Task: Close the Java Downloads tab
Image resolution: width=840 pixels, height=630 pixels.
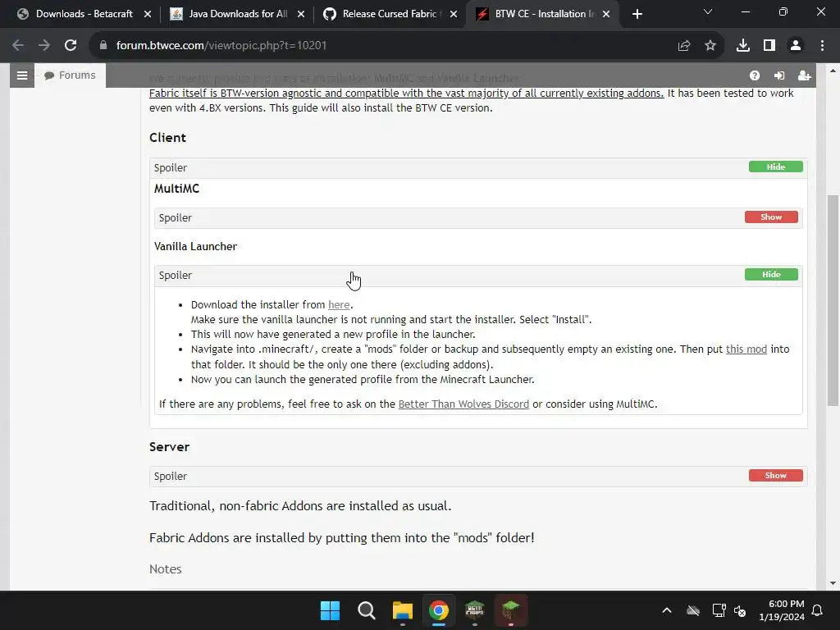Action: pos(301,14)
